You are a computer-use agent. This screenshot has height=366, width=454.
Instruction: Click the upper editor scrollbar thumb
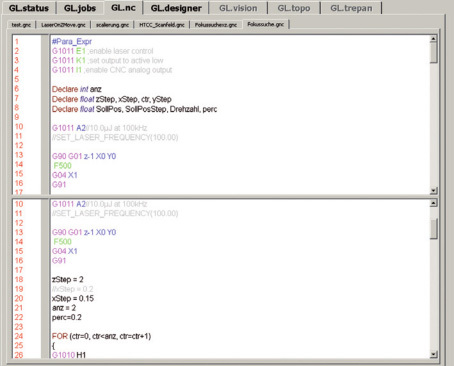click(433, 53)
